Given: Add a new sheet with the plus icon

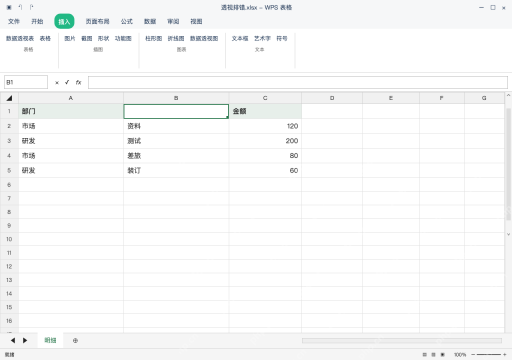Looking at the screenshot, I should coord(75,340).
